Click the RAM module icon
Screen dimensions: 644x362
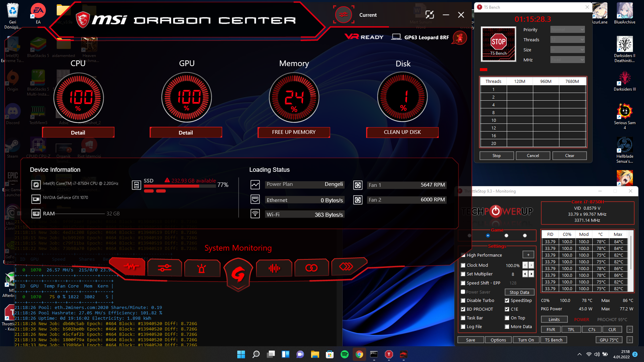pos(36,214)
